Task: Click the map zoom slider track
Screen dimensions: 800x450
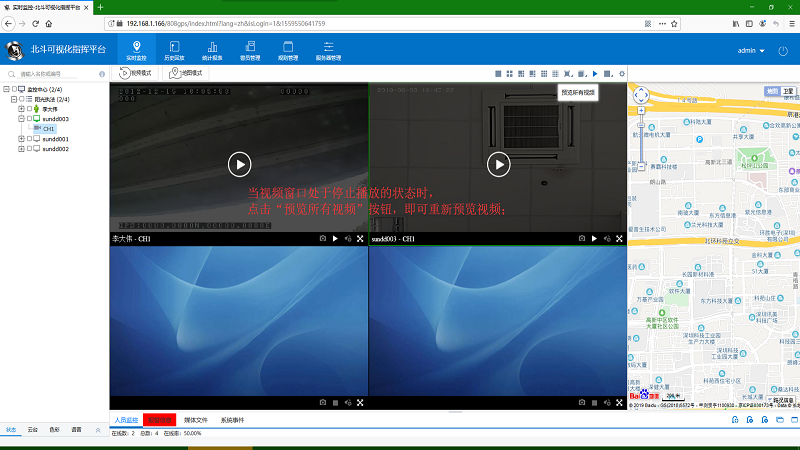Action: point(641,139)
